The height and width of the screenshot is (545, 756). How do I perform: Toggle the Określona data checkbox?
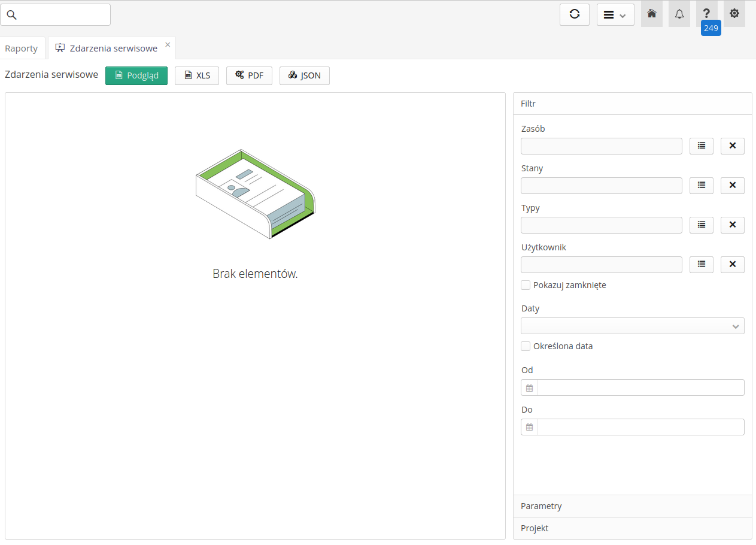point(526,346)
